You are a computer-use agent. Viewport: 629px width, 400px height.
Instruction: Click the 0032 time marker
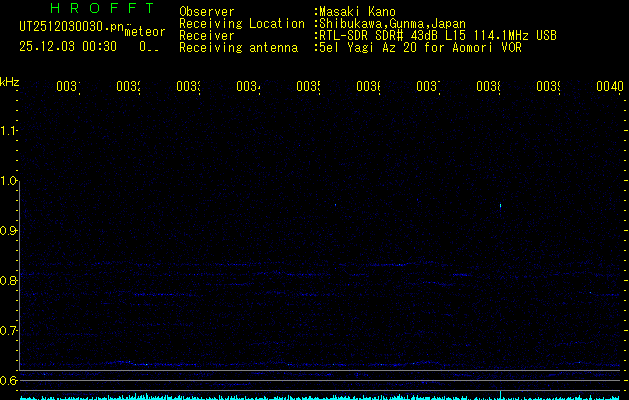tap(128, 86)
